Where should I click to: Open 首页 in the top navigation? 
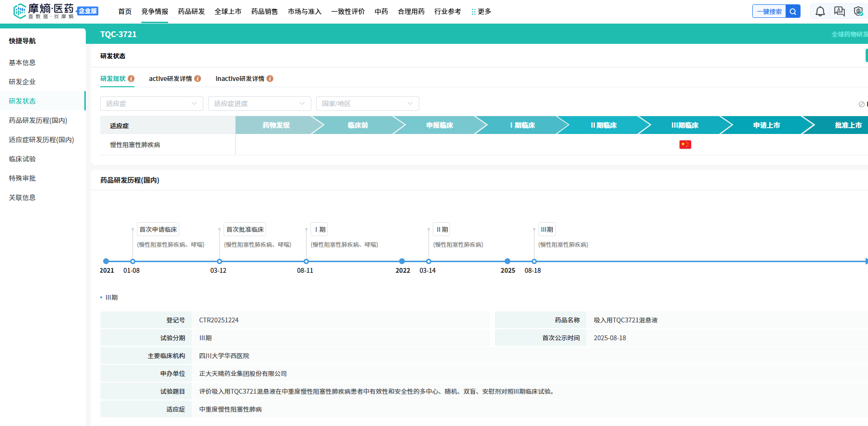(x=125, y=12)
